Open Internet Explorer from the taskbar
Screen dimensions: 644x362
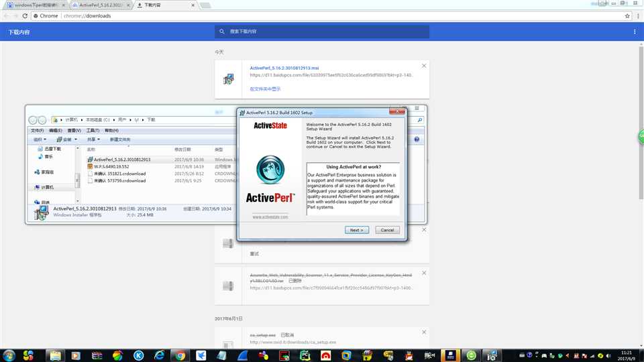pyautogui.click(x=160, y=355)
